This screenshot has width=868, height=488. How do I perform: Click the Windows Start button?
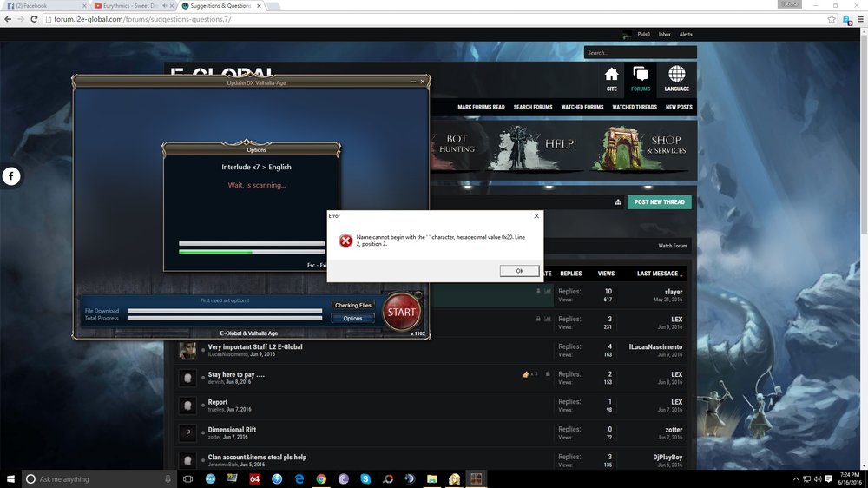pos(12,478)
